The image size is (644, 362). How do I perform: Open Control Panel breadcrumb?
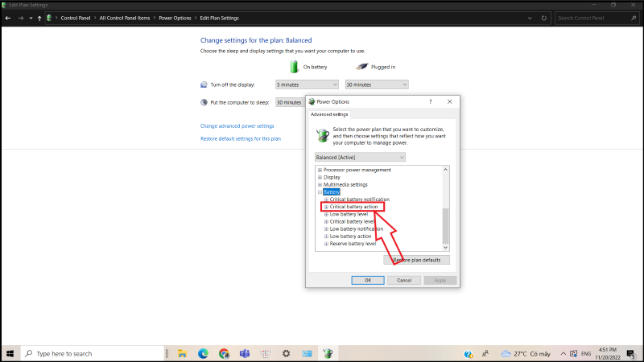[x=76, y=18]
